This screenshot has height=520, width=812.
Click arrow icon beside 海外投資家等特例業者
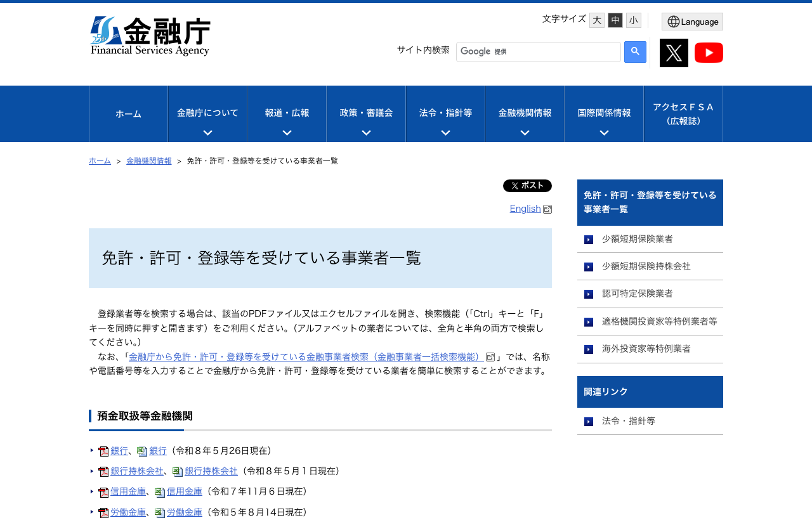click(x=589, y=349)
